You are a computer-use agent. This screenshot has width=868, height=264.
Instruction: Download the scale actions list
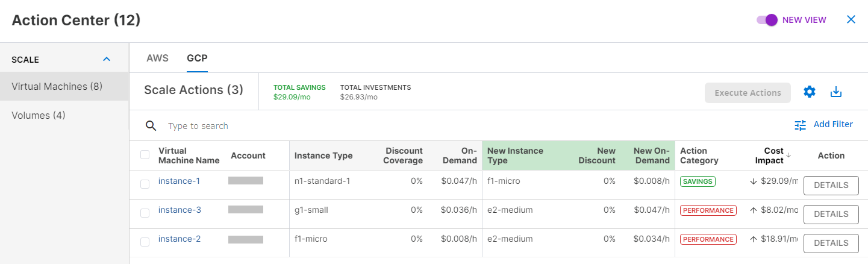click(835, 92)
